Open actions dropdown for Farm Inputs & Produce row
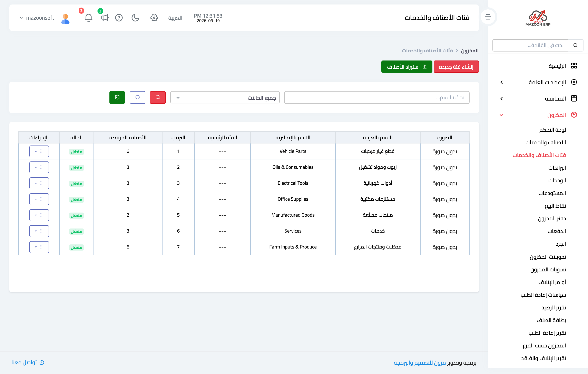 [39, 247]
